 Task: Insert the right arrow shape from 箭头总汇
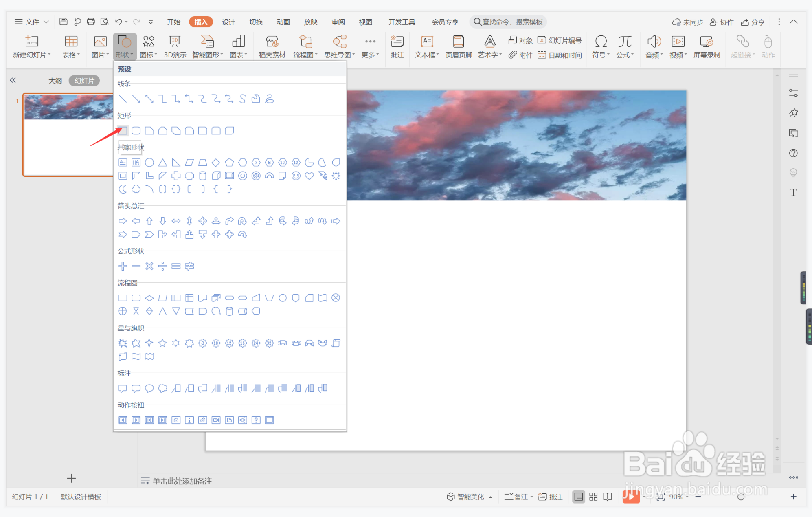[123, 221]
